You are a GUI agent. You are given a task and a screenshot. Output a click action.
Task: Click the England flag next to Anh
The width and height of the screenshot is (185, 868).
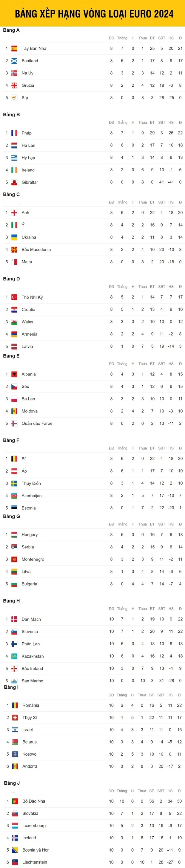14,213
